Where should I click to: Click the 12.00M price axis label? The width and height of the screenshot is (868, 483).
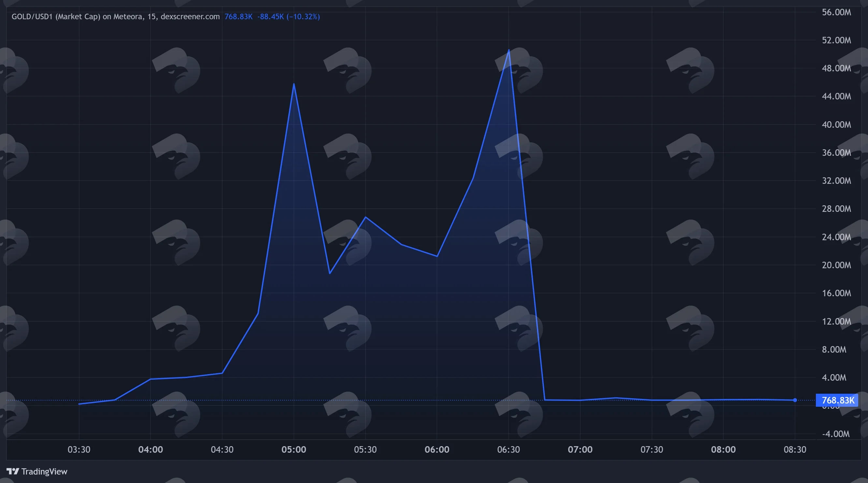coord(836,321)
